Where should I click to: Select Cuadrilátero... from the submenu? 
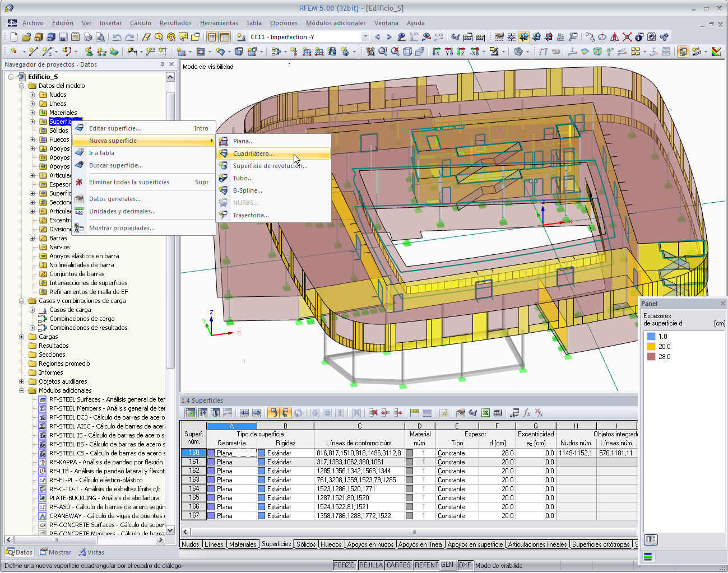273,153
